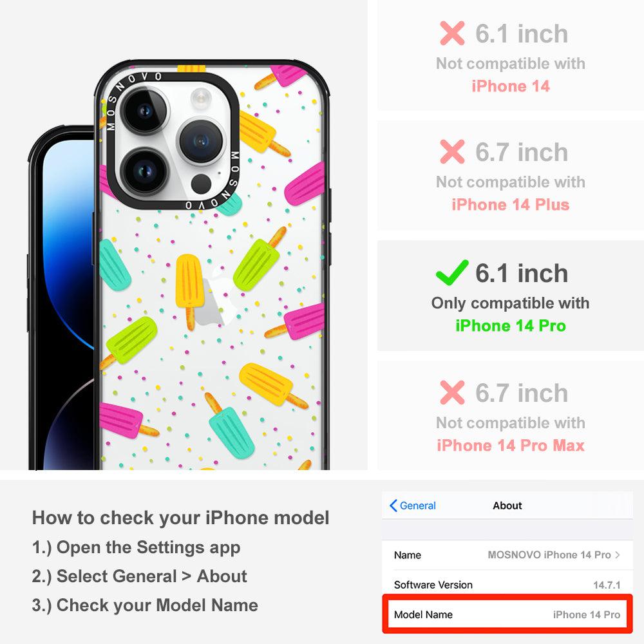This screenshot has width=644, height=644.
Task: Select the Model Name row highlighted in red
Action: (x=507, y=614)
